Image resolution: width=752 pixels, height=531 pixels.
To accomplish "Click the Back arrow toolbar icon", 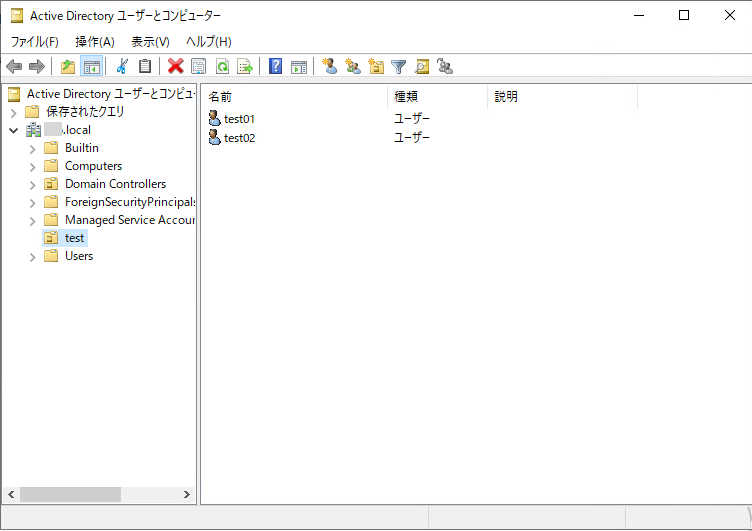I will [x=14, y=66].
